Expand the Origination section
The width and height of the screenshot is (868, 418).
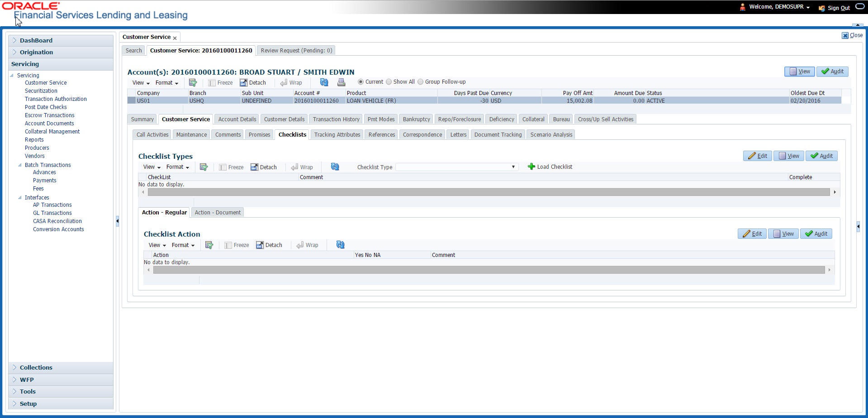pos(14,52)
